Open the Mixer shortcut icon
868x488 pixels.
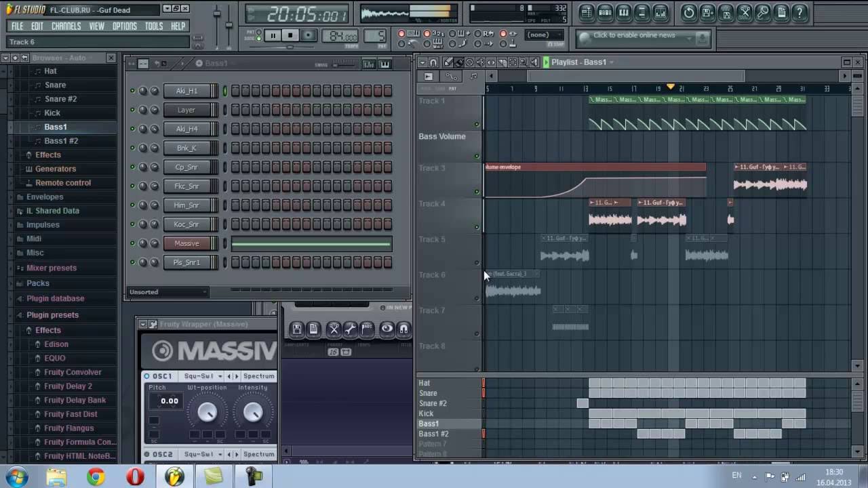660,13
